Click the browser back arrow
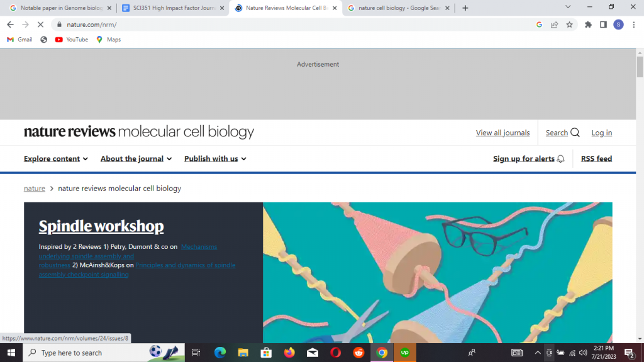The height and width of the screenshot is (362, 644). (10, 25)
